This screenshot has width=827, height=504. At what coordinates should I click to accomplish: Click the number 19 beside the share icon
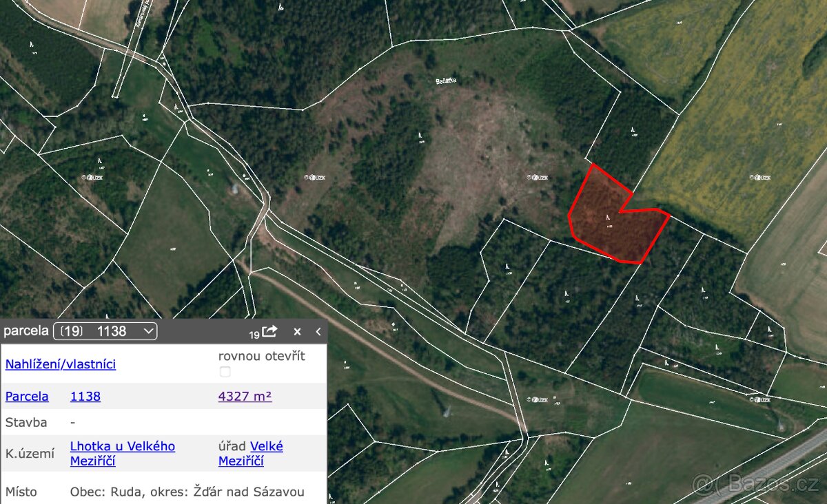(254, 335)
